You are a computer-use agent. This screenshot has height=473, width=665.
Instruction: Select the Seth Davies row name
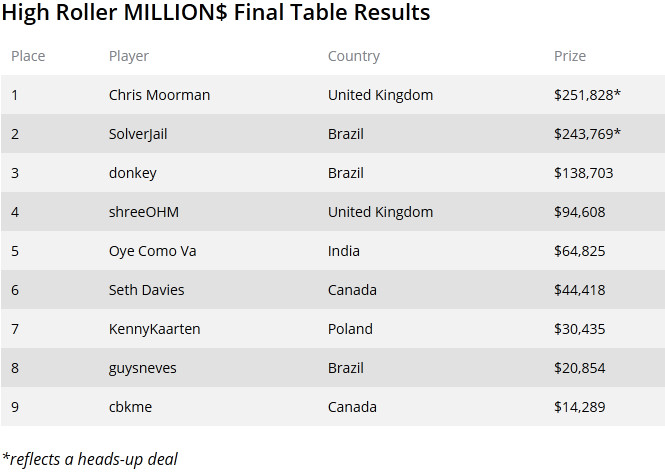pos(147,290)
